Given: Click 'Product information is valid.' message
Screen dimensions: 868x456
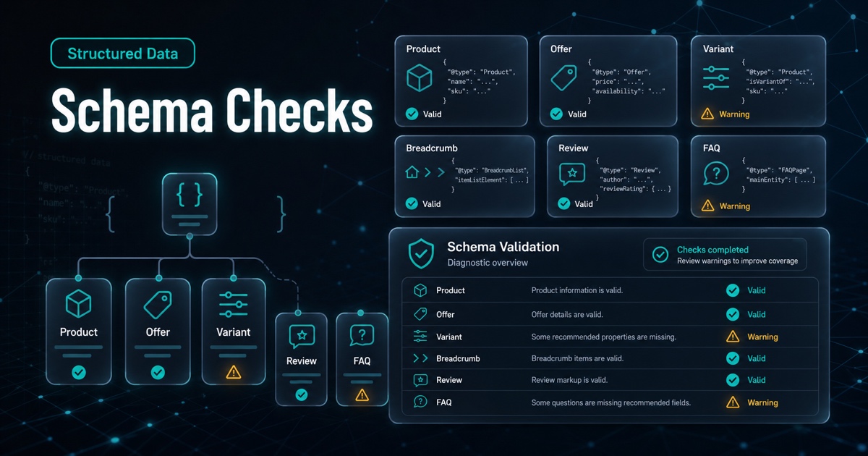Looking at the screenshot, I should click(577, 290).
